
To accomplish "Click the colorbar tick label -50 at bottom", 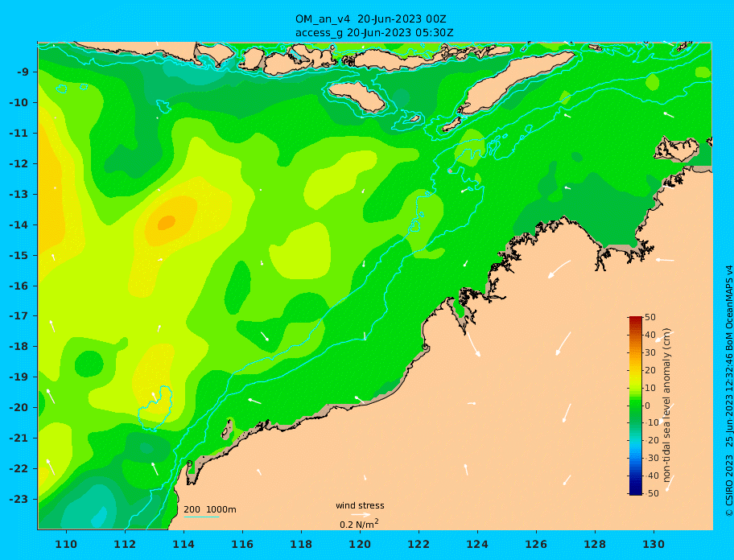I will [x=650, y=493].
